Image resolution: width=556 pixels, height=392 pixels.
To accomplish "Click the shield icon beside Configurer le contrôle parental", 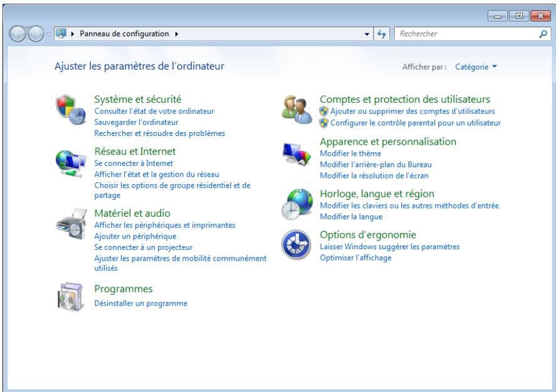I will coord(323,123).
